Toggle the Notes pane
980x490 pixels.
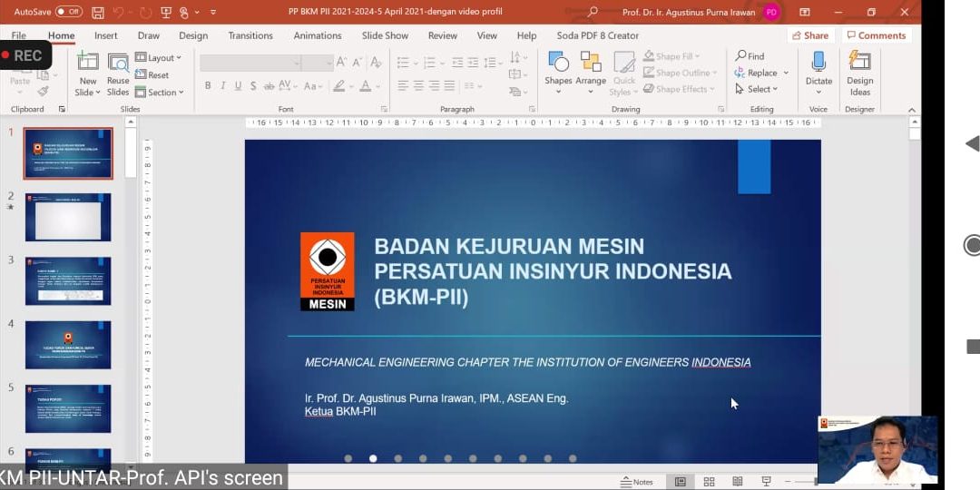click(636, 482)
